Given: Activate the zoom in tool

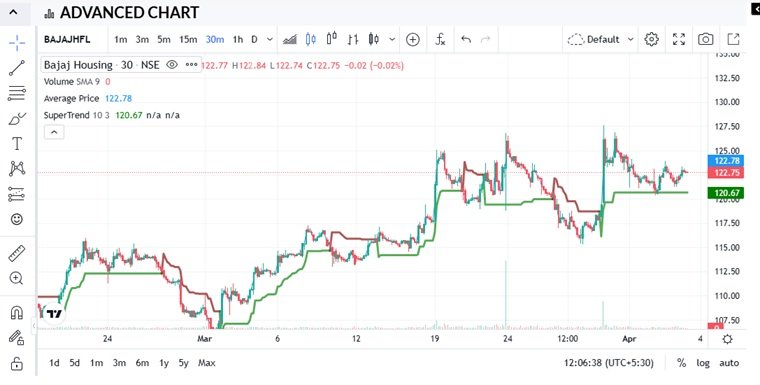Looking at the screenshot, I should point(16,278).
